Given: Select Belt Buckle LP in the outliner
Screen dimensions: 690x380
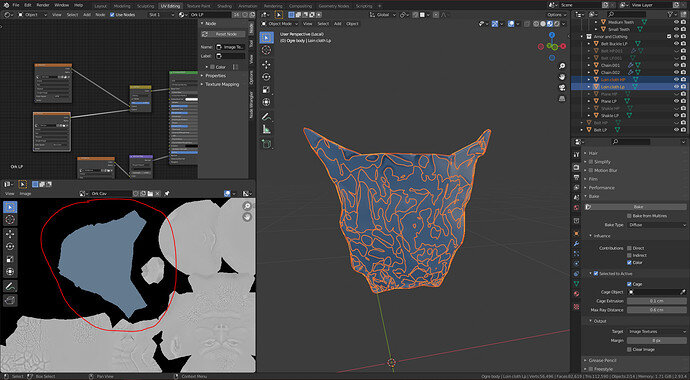Looking at the screenshot, I should (x=613, y=44).
